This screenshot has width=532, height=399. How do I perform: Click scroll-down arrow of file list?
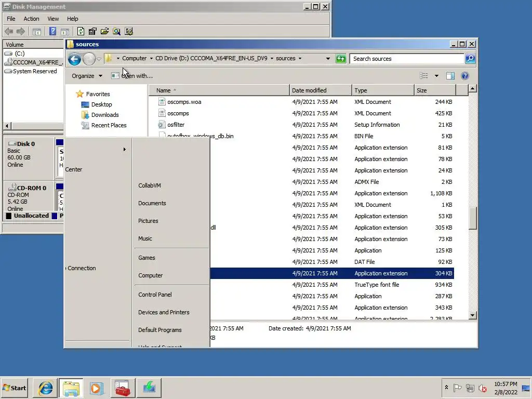(x=473, y=315)
